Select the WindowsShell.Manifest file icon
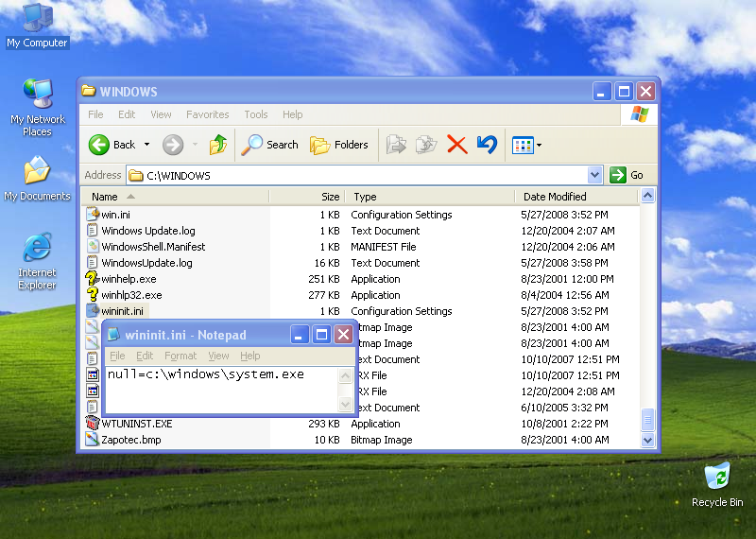Screen dimensions: 756x539 coord(93,247)
